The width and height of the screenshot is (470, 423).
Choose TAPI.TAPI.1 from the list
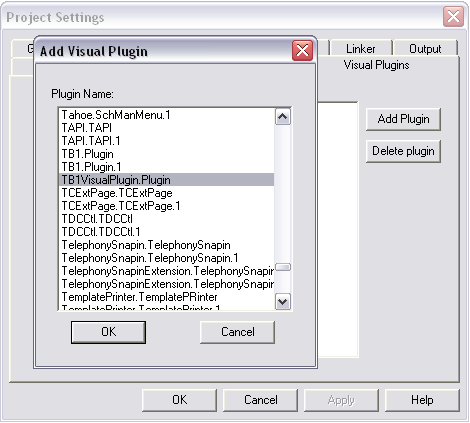coord(166,141)
